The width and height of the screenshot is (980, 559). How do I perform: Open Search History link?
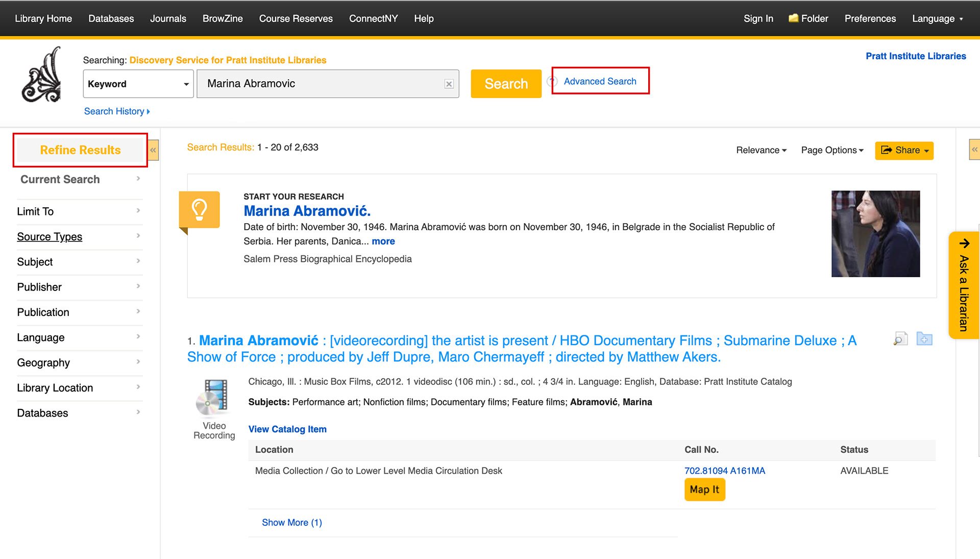pos(117,111)
